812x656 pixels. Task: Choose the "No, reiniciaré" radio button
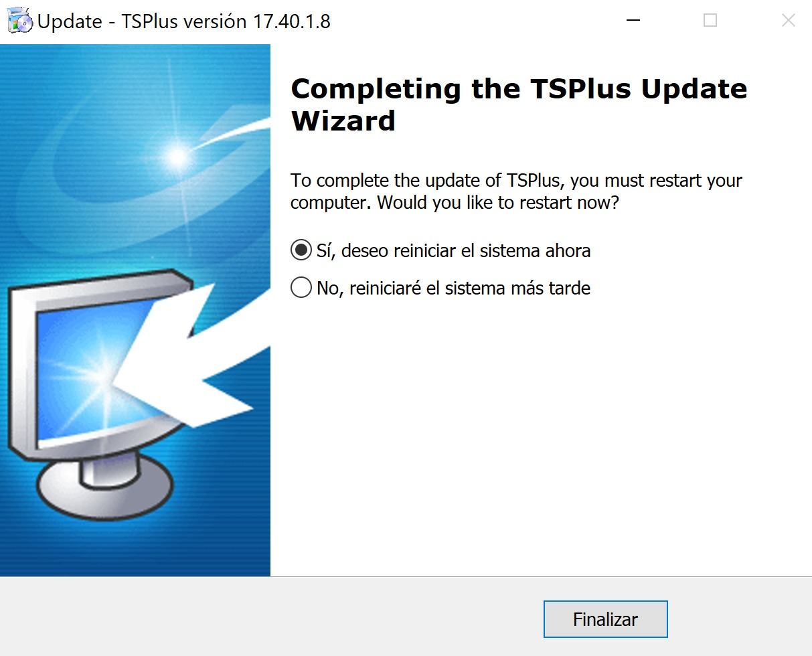tap(301, 288)
